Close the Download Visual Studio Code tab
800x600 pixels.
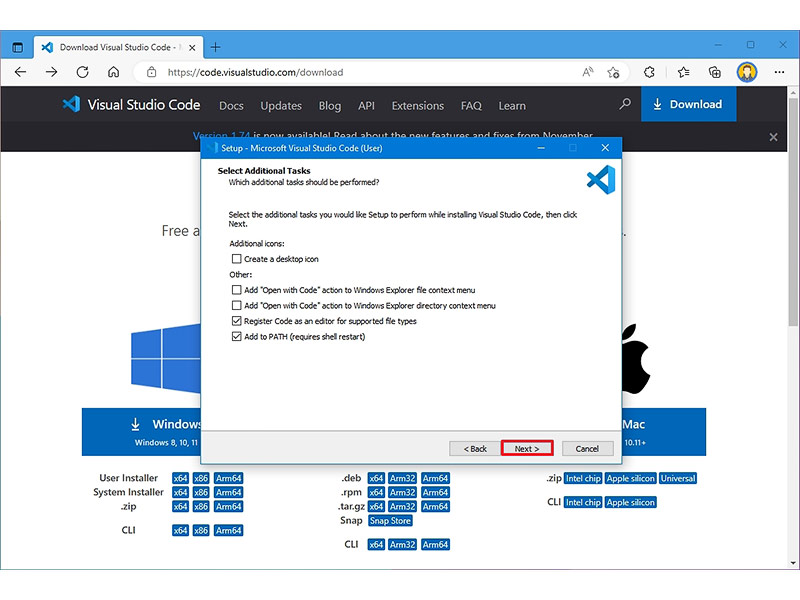[192, 47]
